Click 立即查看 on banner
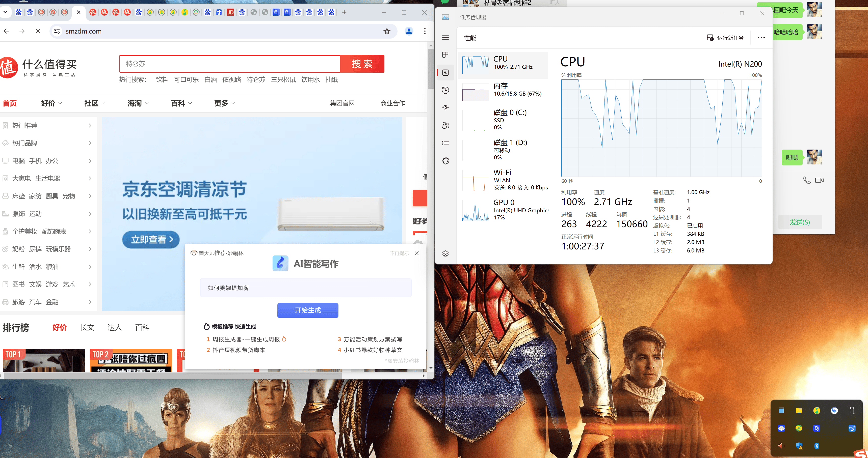Viewport: 868px width, 458px height. pyautogui.click(x=151, y=240)
